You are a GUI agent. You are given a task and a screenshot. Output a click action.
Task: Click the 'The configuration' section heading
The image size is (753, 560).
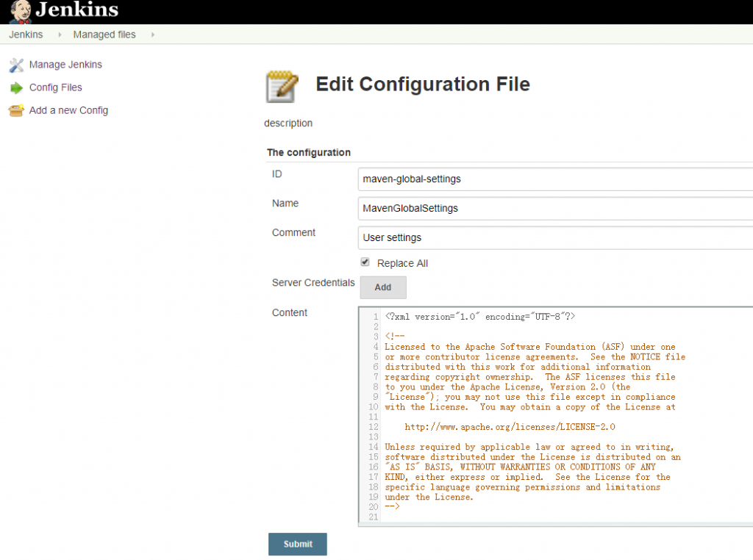pyautogui.click(x=309, y=153)
